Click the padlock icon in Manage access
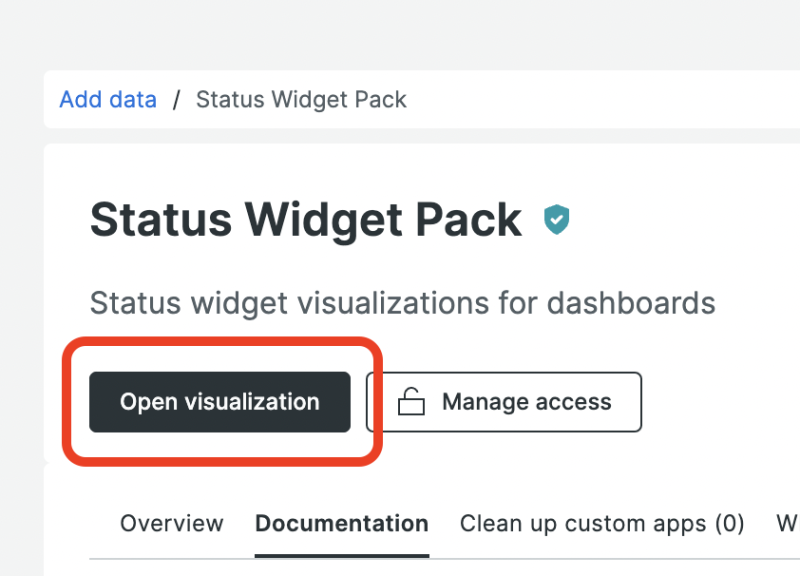800x576 pixels. click(411, 403)
